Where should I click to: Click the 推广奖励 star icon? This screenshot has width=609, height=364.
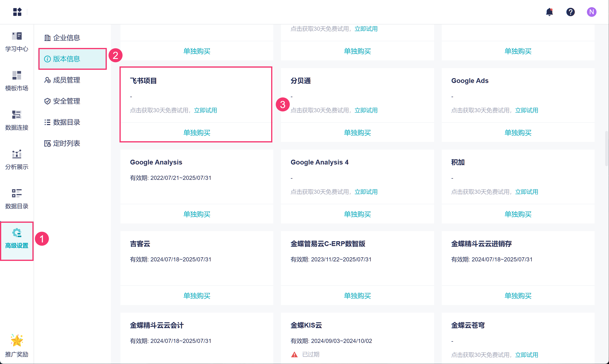17,341
